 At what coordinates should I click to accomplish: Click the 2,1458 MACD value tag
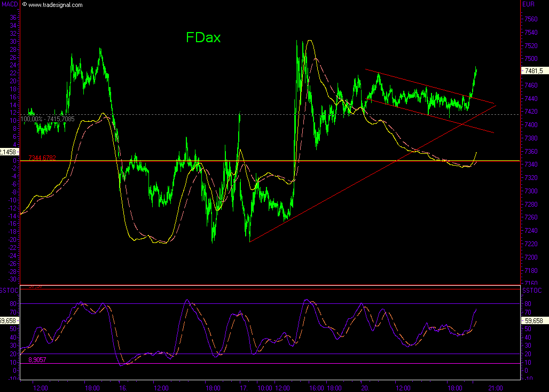[9, 152]
